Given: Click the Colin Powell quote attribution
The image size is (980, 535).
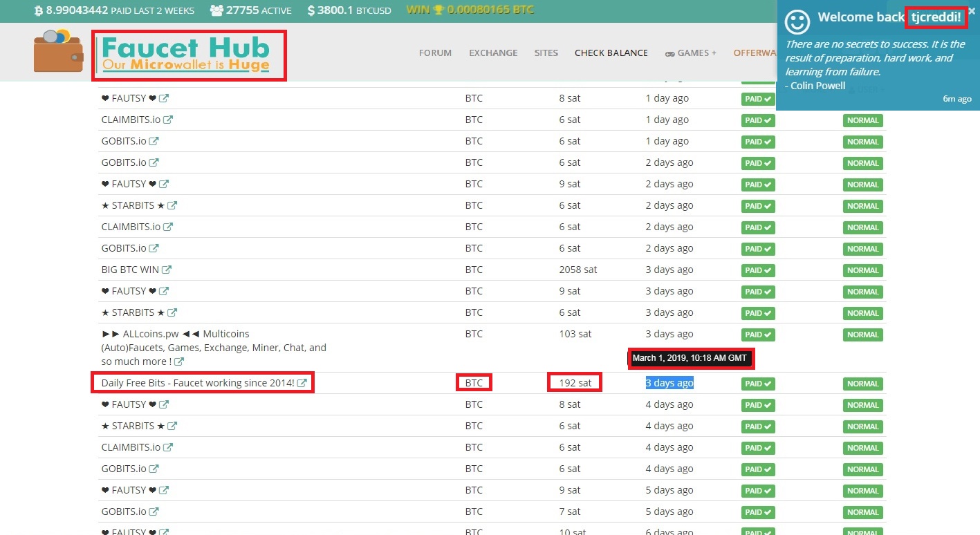Looking at the screenshot, I should click(x=815, y=86).
